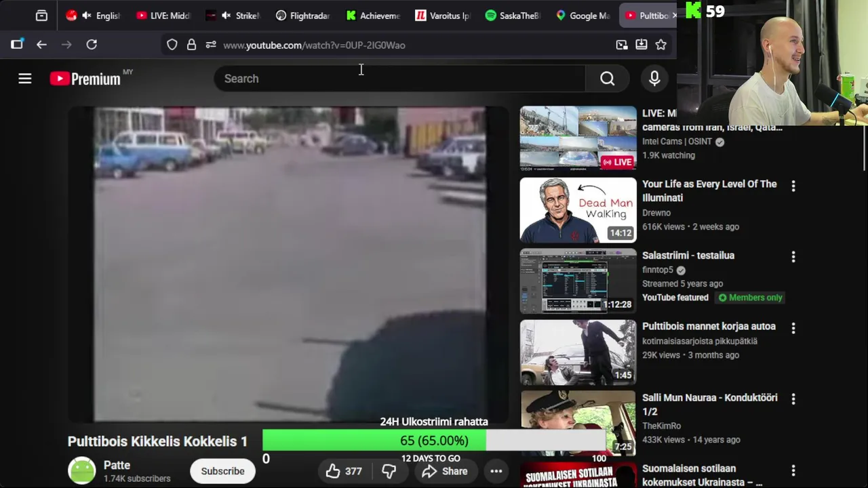The width and height of the screenshot is (868, 488).
Task: Open Pulttibois mannet korjaa autoa title
Action: coord(709,326)
